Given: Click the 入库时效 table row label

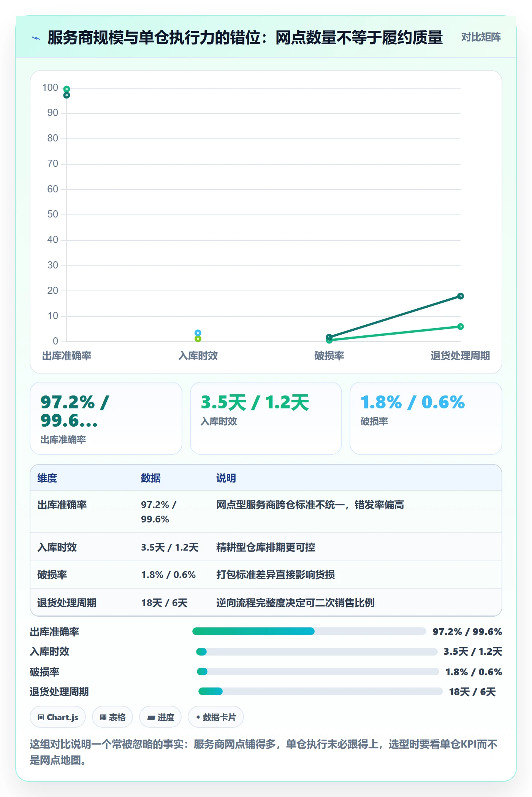Looking at the screenshot, I should [57, 547].
